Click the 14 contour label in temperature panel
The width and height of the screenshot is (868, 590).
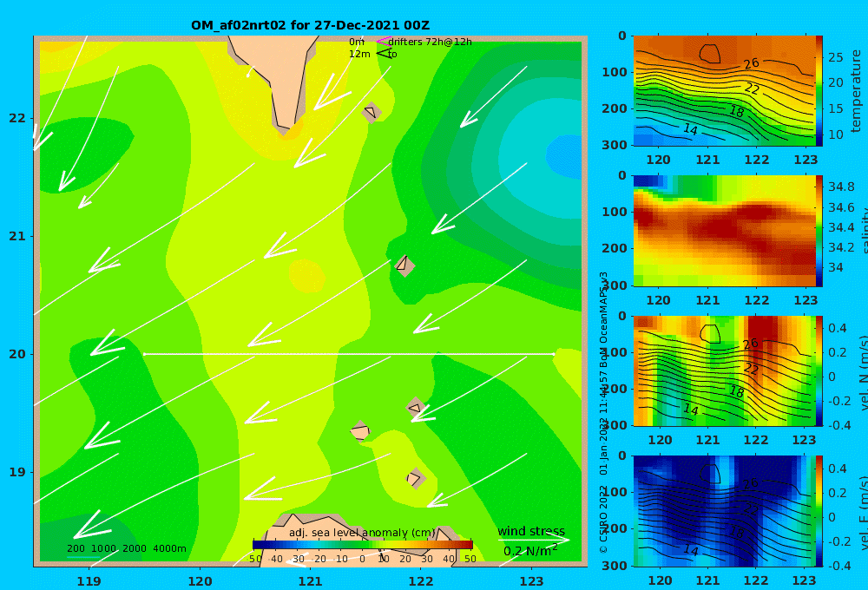pyautogui.click(x=690, y=129)
